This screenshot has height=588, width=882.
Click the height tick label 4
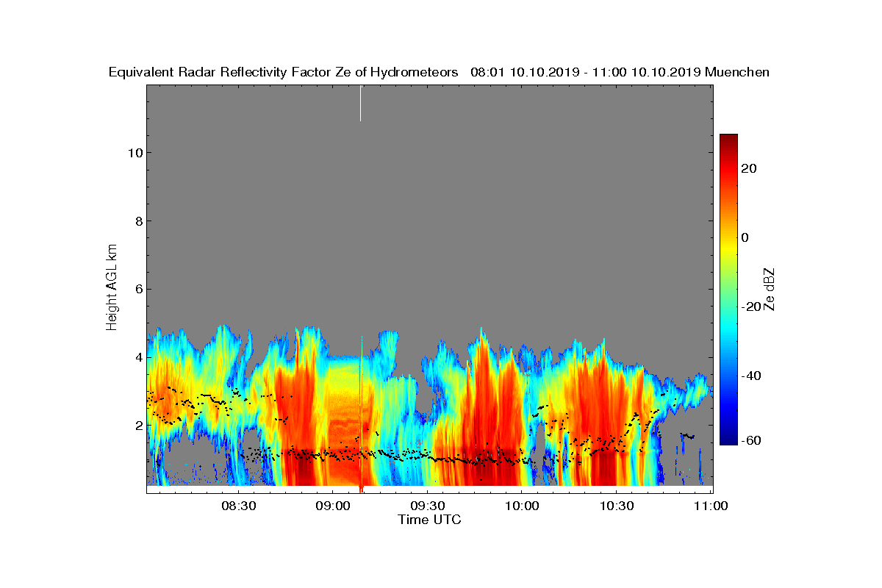point(137,357)
